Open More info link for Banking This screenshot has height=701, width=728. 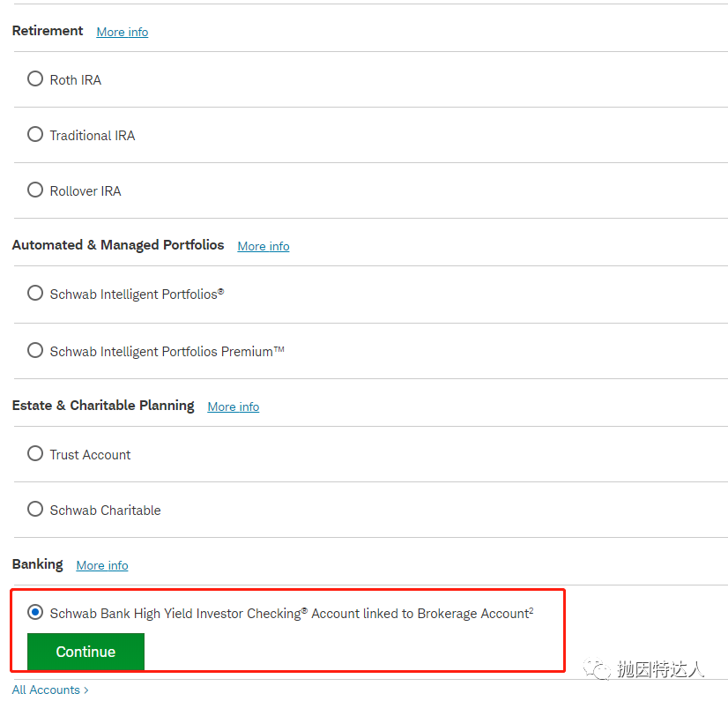[x=102, y=565]
